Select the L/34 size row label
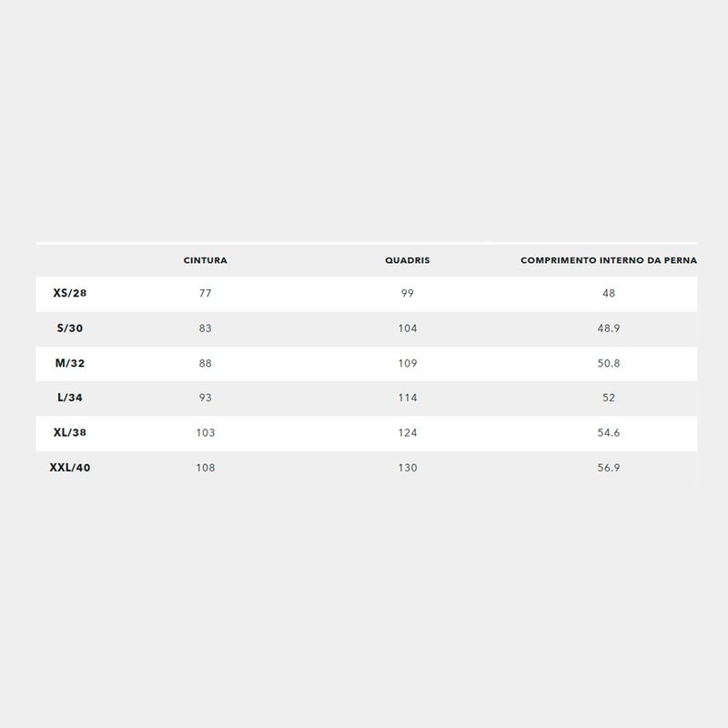Viewport: 728px width, 728px height. click(x=70, y=398)
